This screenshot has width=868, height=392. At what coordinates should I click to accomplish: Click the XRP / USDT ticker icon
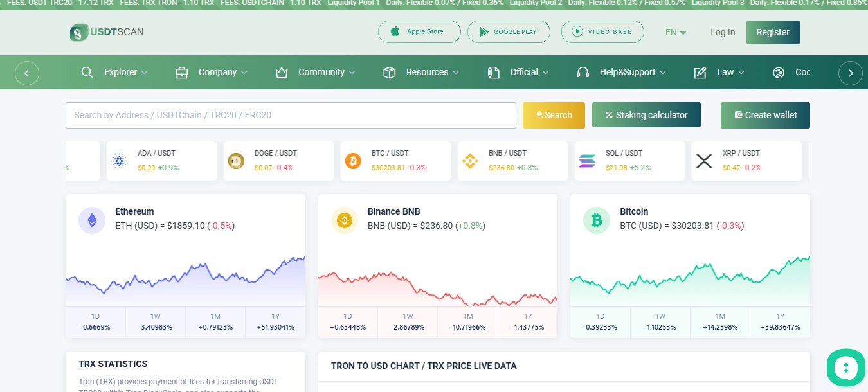coord(704,161)
